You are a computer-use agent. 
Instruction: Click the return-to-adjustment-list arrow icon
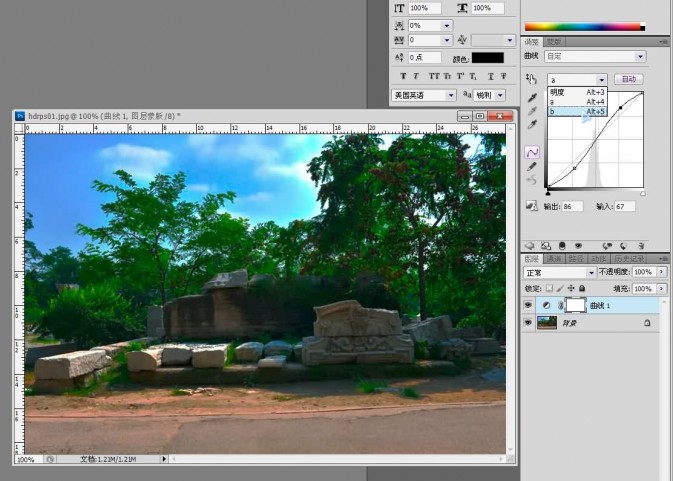point(530,246)
